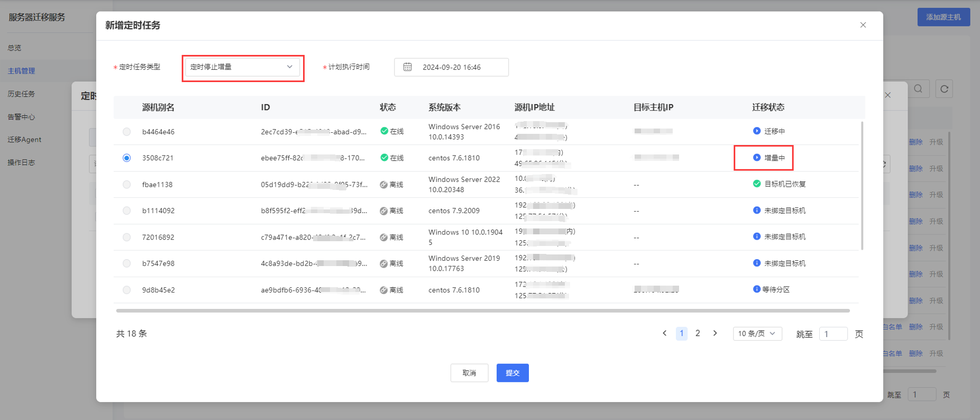This screenshot has width=980, height=420.
Task: Click 增量中 status icon for 3508c721
Action: coord(757,158)
